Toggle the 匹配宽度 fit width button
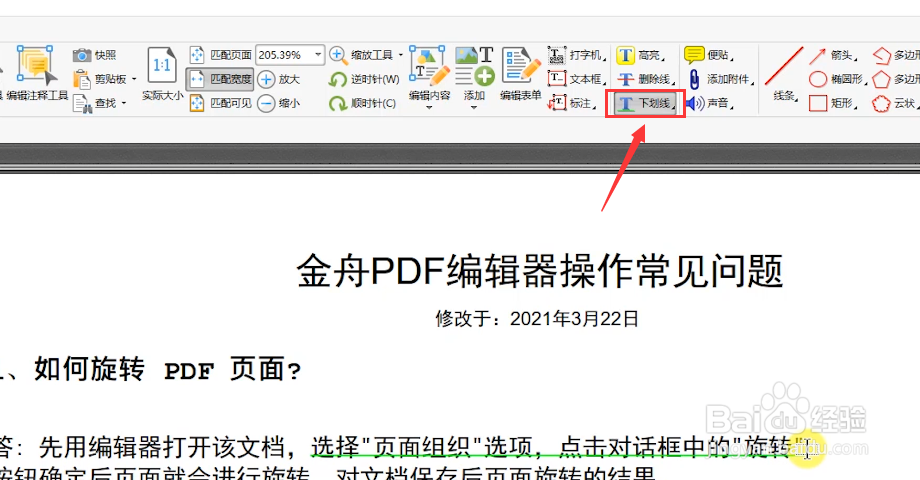The height and width of the screenshot is (480, 920). pos(220,79)
